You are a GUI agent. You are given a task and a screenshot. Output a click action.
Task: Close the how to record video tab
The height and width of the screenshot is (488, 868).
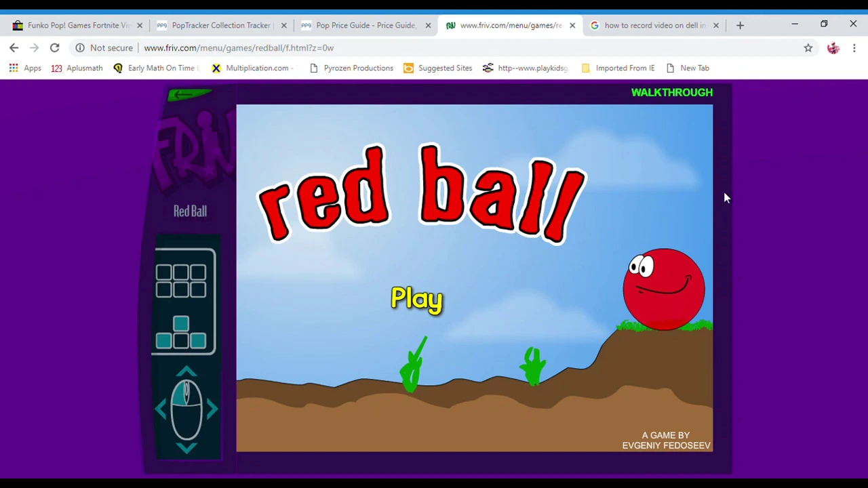tap(716, 25)
